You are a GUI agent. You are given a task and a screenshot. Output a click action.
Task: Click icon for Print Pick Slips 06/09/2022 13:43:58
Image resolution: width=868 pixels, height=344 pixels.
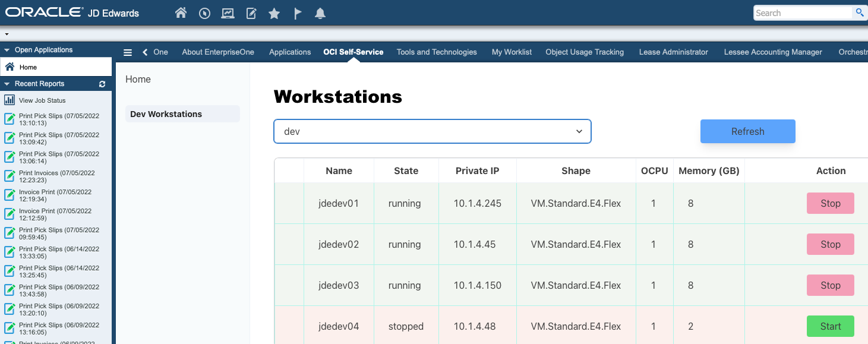(10, 290)
